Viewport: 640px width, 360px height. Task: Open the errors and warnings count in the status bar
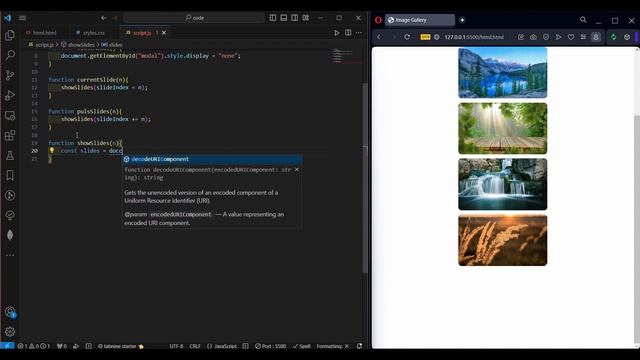pyautogui.click(x=33, y=346)
